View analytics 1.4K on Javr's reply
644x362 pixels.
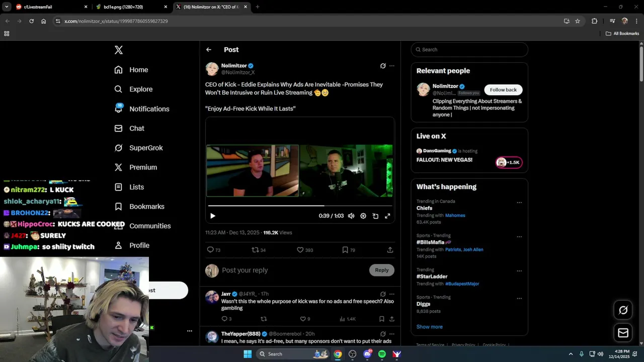[348, 319]
